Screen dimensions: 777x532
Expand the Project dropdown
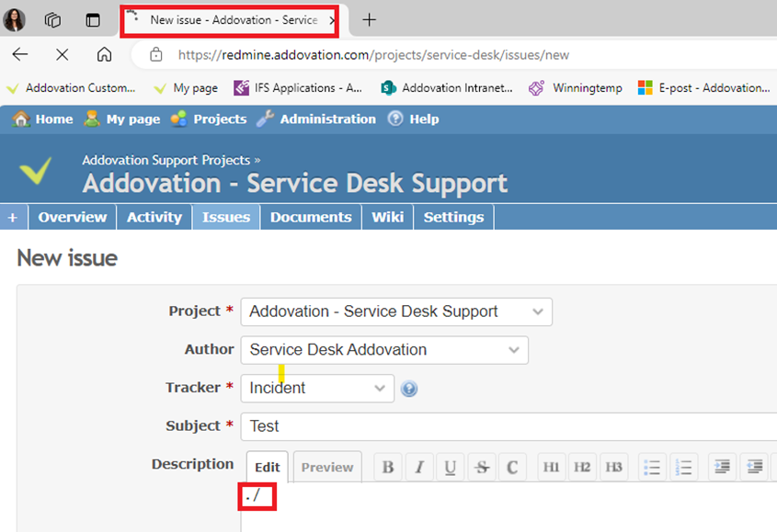[x=396, y=311]
